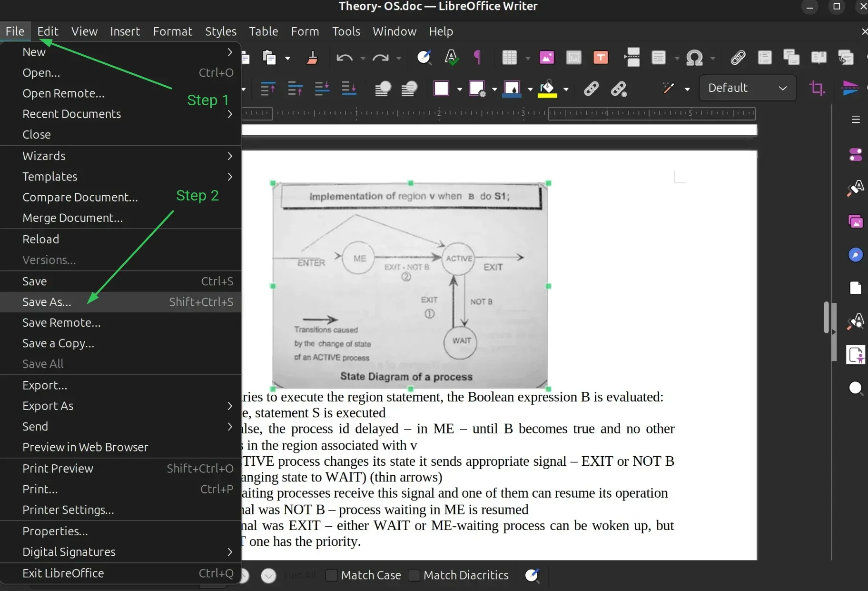Select Compare Document... menu entry
Image resolution: width=868 pixels, height=591 pixels.
(x=120, y=197)
